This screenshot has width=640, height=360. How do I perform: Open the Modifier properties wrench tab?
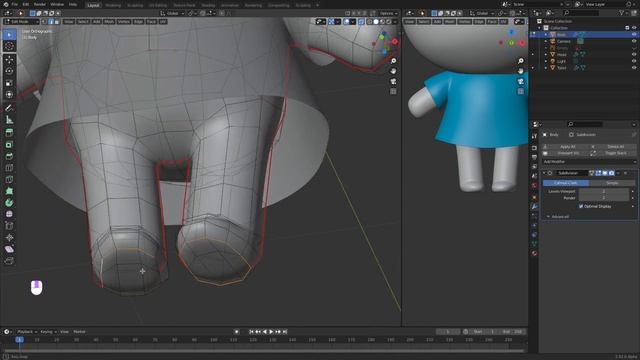click(x=534, y=207)
